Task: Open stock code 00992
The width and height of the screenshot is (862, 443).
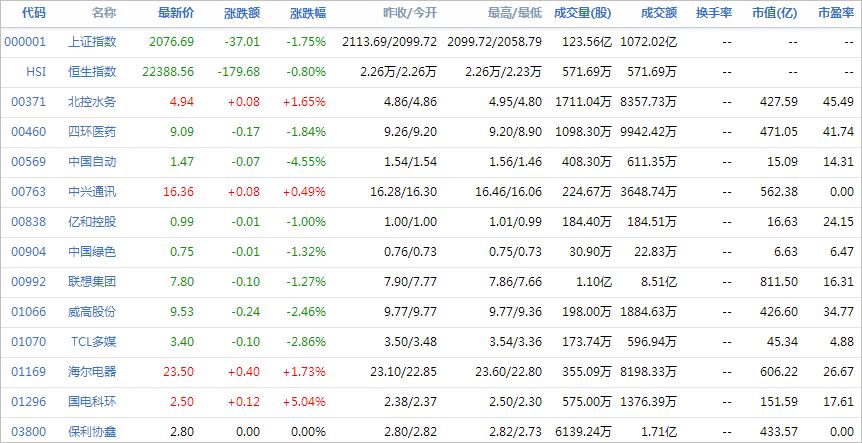Action: [x=29, y=281]
